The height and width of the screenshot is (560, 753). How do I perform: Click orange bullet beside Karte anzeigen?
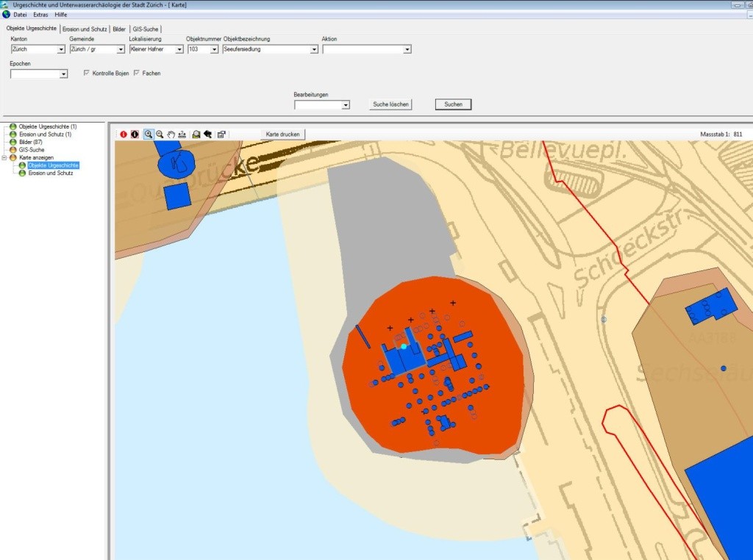(x=13, y=157)
